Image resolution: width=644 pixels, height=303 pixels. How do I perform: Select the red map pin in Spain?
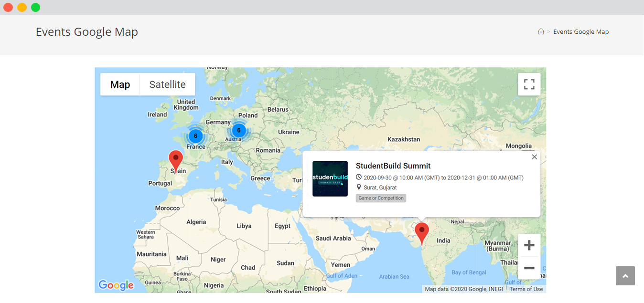pyautogui.click(x=176, y=161)
